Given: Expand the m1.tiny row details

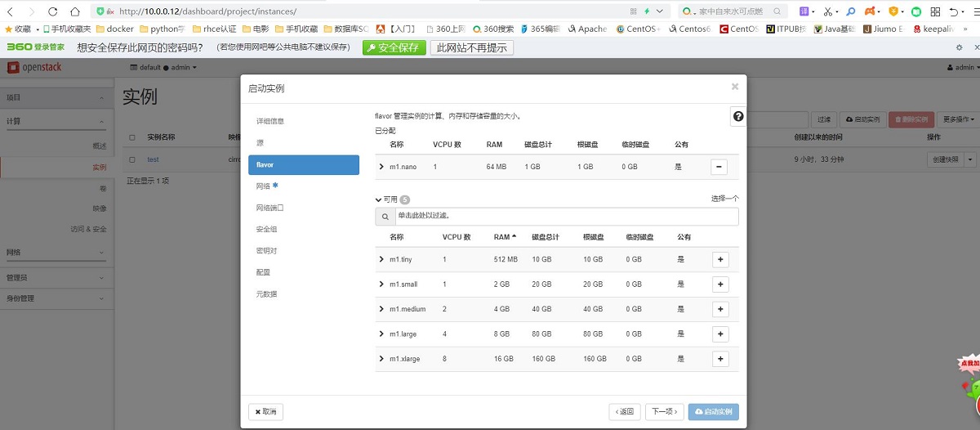Looking at the screenshot, I should [x=381, y=259].
